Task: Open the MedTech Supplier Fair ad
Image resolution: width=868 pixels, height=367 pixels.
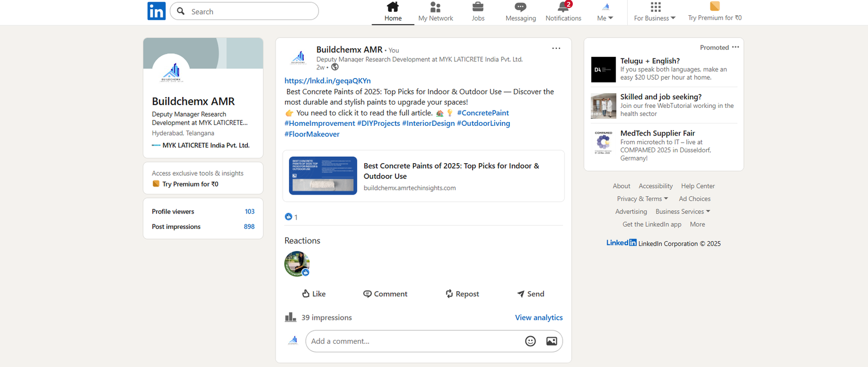Action: 658,133
